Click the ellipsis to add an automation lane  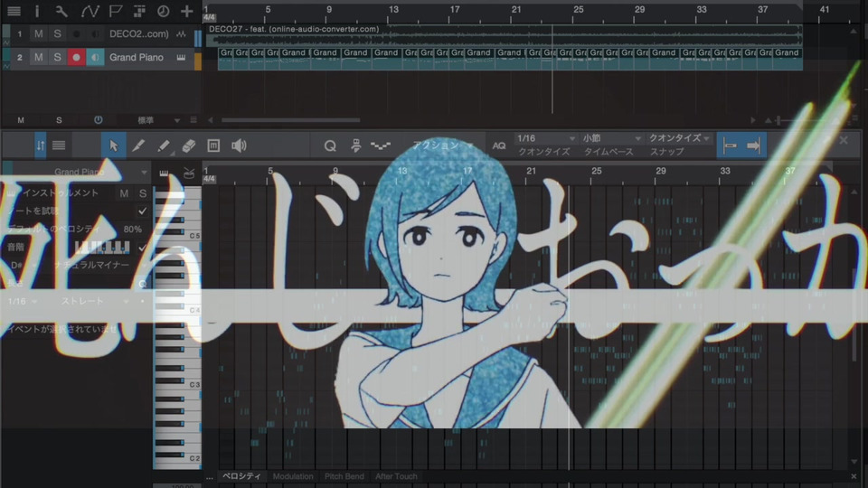click(x=209, y=477)
